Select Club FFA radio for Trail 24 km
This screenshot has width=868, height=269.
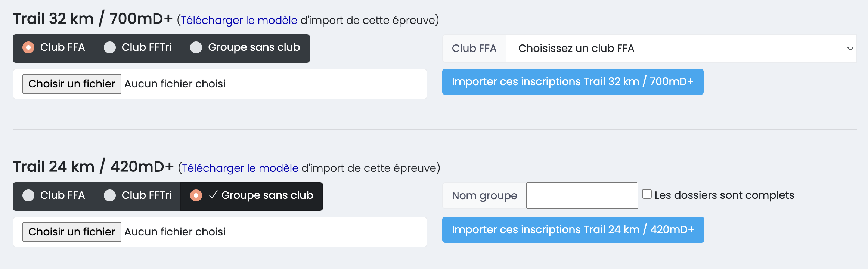point(28,196)
